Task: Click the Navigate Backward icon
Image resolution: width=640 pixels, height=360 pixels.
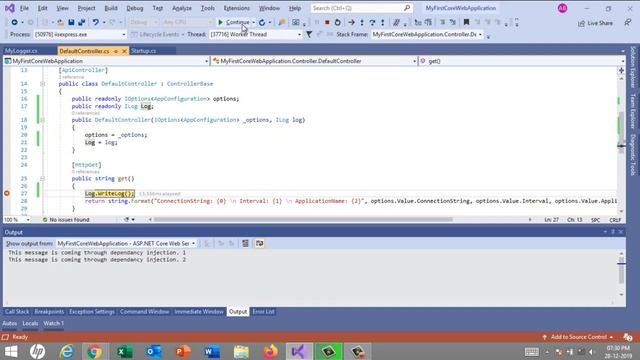Action: [x=14, y=22]
